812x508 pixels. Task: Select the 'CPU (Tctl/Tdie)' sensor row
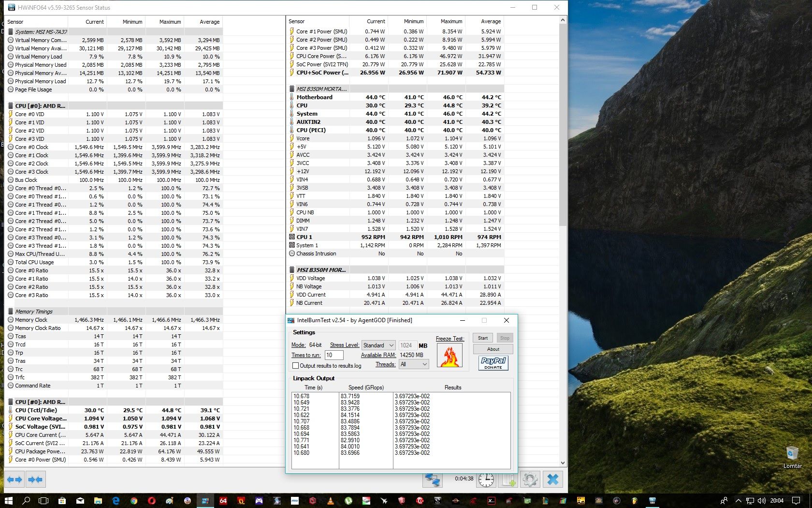tap(114, 410)
